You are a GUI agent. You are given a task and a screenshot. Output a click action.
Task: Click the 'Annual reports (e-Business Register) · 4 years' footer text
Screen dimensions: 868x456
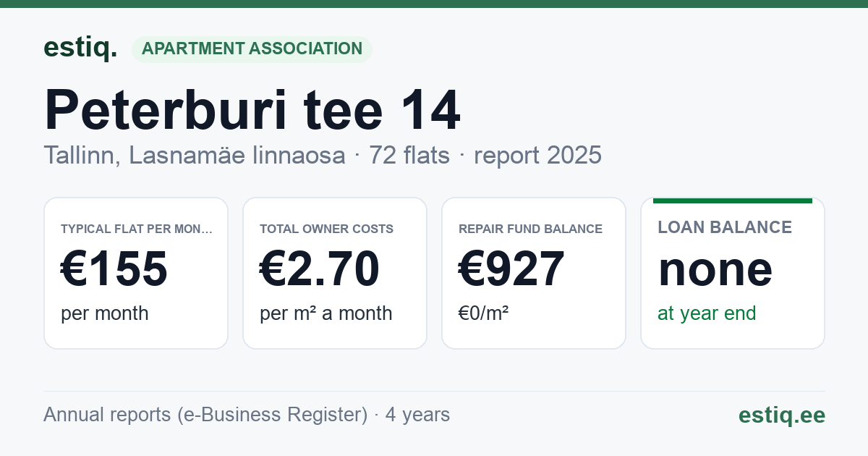click(247, 415)
